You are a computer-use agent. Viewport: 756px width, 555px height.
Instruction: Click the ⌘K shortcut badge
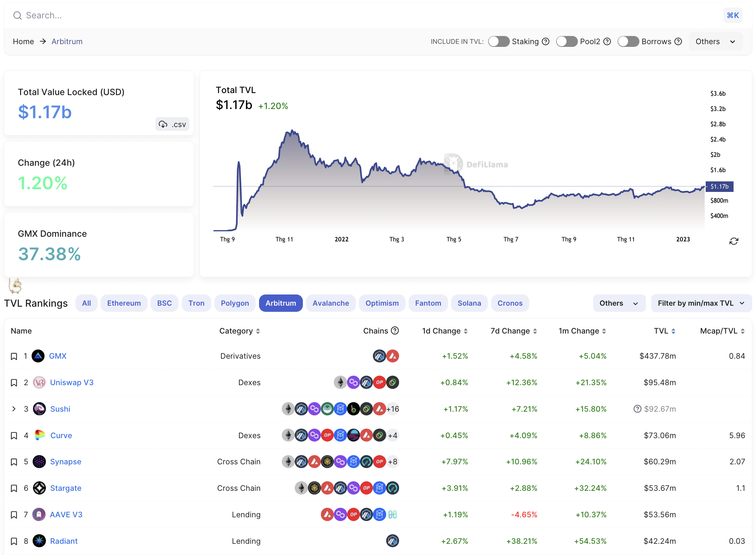pyautogui.click(x=733, y=15)
